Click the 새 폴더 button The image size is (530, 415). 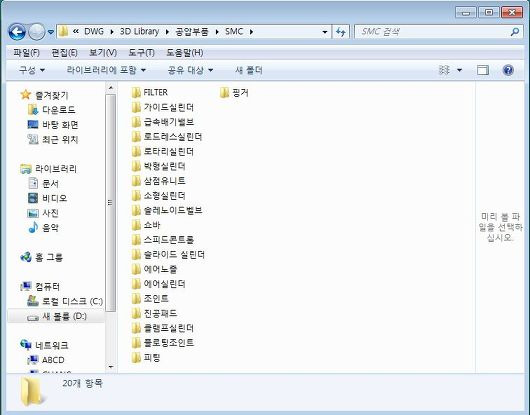pyautogui.click(x=249, y=70)
